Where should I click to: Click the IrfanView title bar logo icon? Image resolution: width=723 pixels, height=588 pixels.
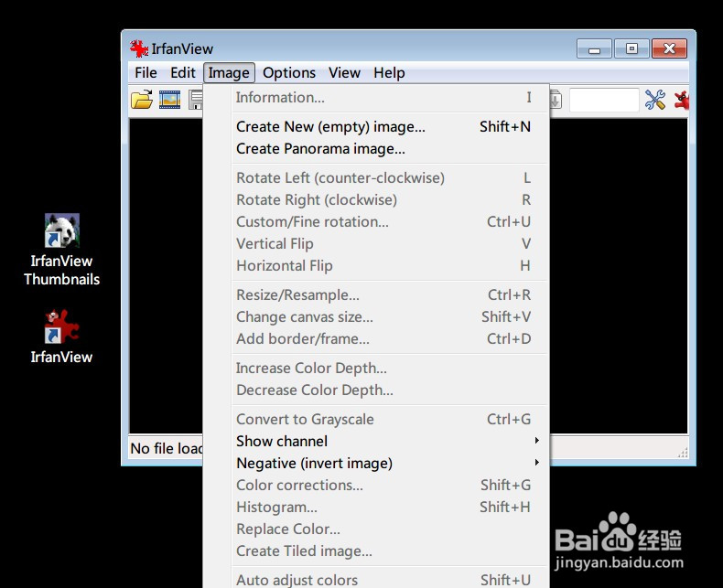(x=138, y=48)
